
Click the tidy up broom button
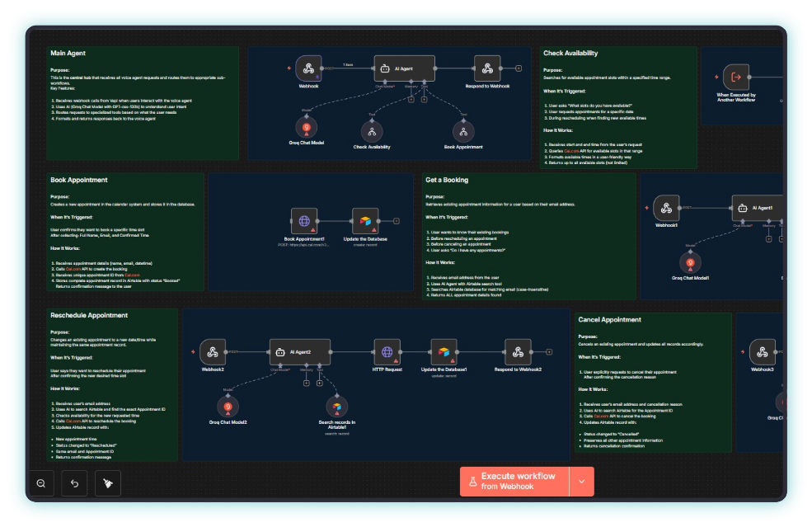click(107, 482)
